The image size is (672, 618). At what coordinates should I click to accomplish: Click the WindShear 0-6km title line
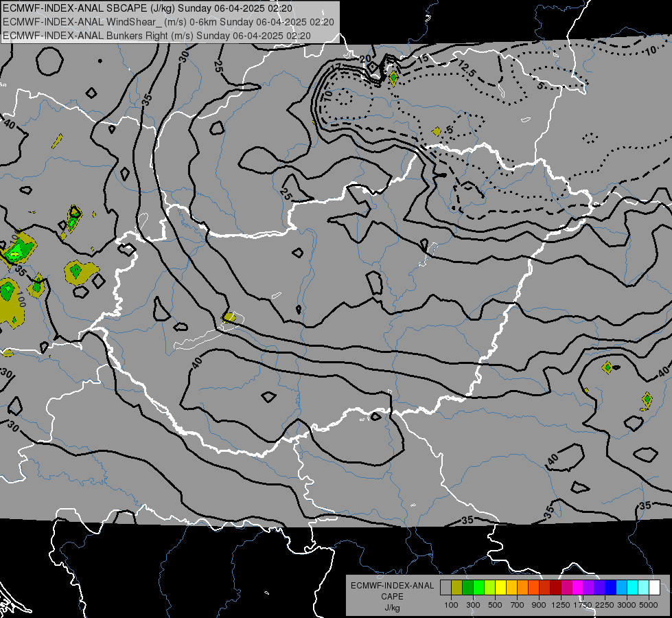coord(168,22)
